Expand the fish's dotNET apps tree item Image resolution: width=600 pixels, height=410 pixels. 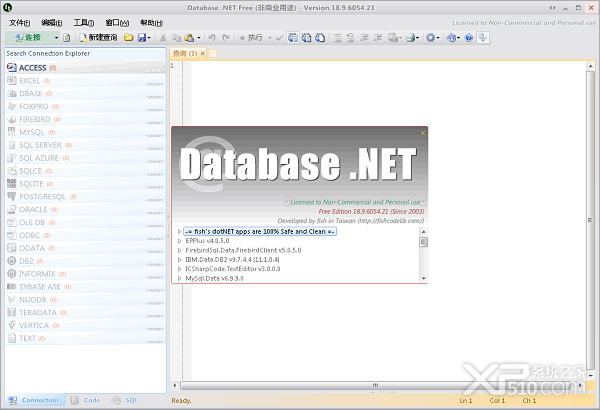[179, 232]
